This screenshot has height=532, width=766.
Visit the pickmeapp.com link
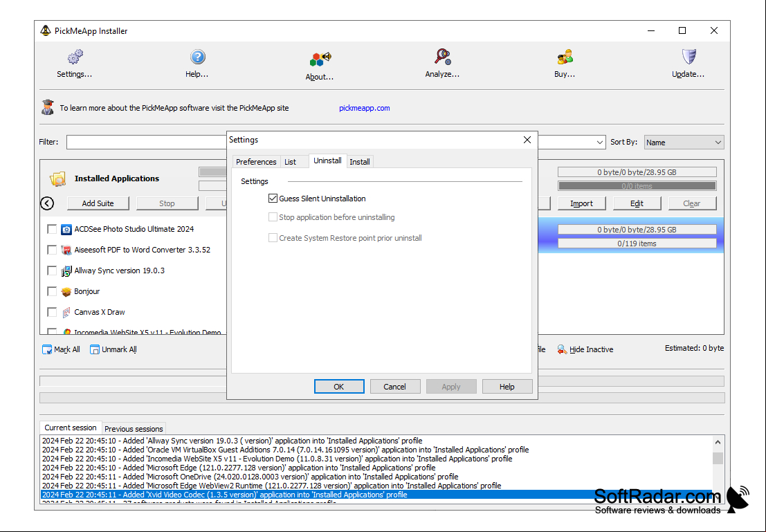(365, 108)
